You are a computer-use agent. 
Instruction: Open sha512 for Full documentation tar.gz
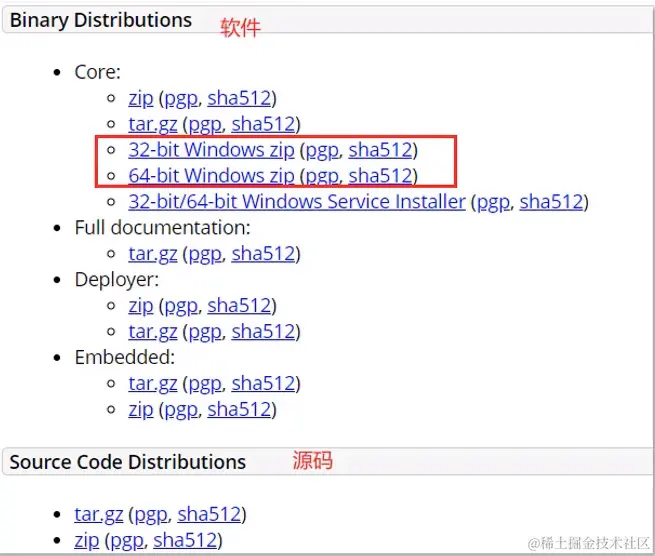pyautogui.click(x=263, y=254)
